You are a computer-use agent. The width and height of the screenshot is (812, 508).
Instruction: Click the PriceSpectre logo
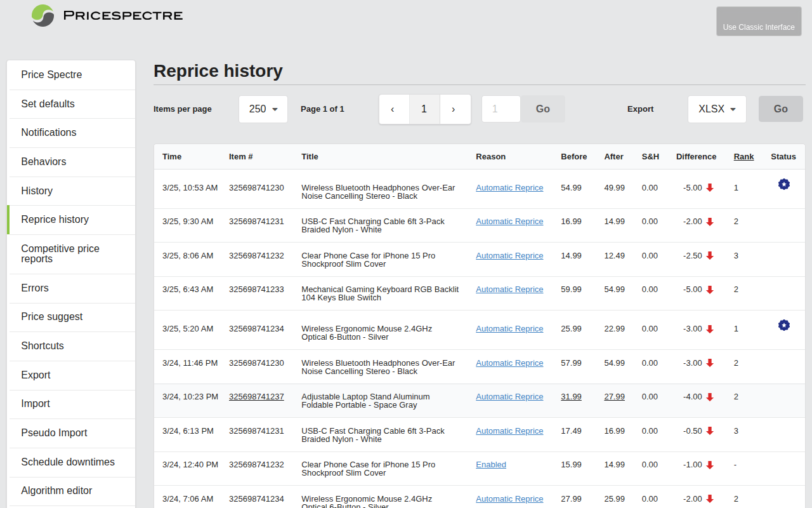pyautogui.click(x=107, y=16)
